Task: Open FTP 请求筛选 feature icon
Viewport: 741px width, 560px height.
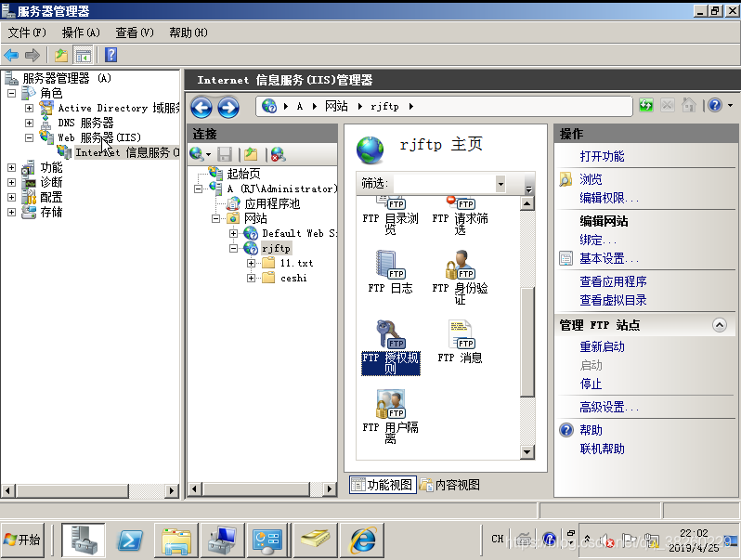Action: [x=460, y=216]
